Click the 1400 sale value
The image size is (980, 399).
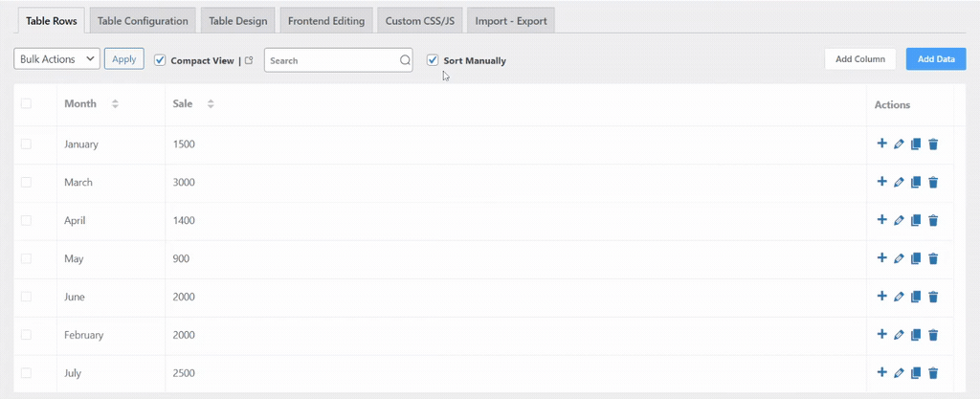click(184, 220)
